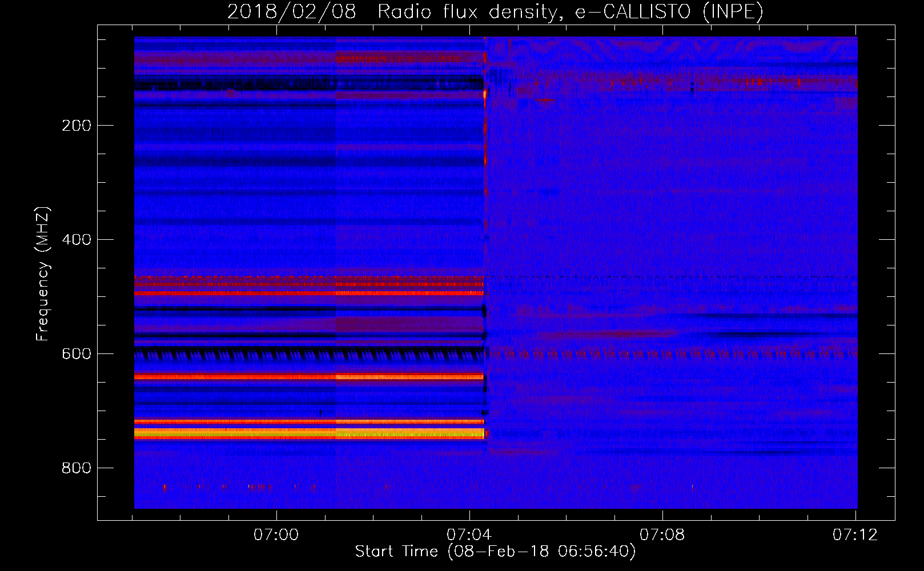The height and width of the screenshot is (571, 924).
Task: Click the '07:00' time tick label
Action: [276, 535]
